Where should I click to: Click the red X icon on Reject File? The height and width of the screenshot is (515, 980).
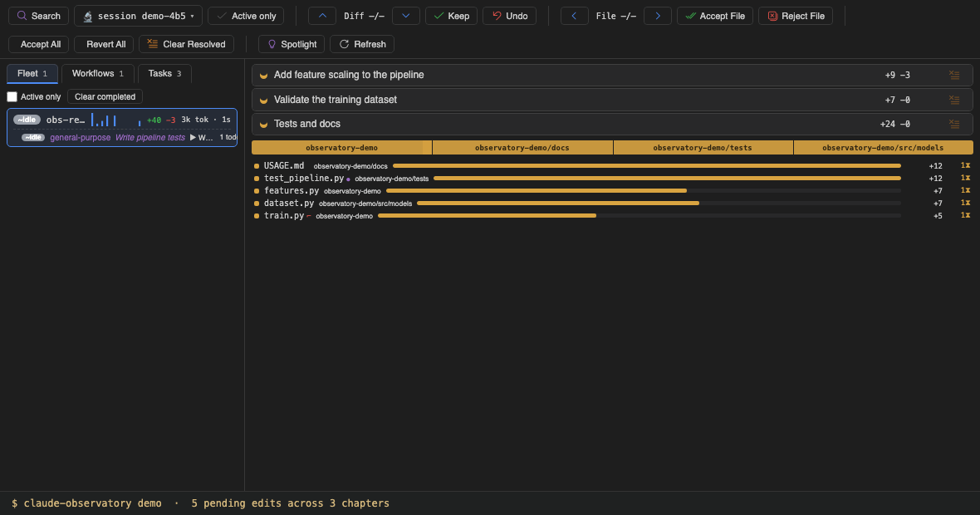pos(772,16)
